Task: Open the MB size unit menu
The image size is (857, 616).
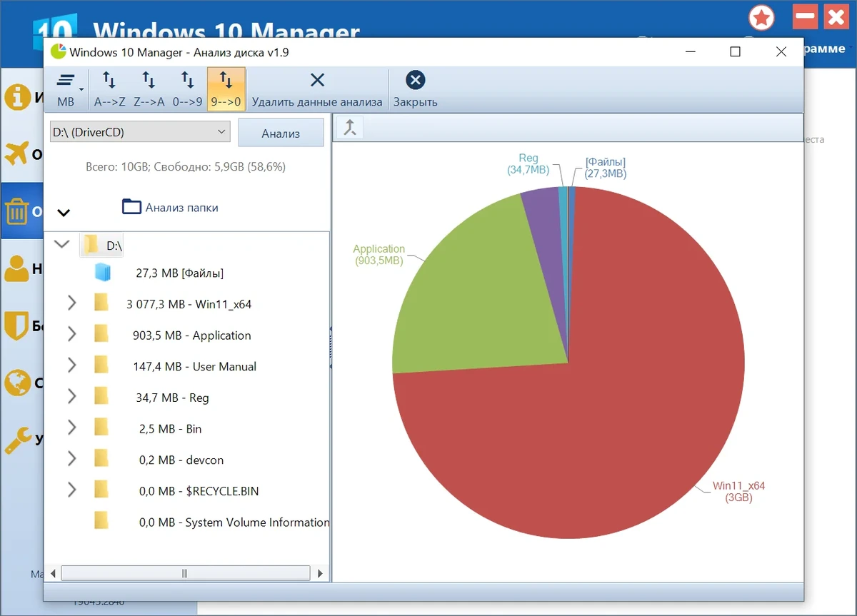Action: coord(66,89)
